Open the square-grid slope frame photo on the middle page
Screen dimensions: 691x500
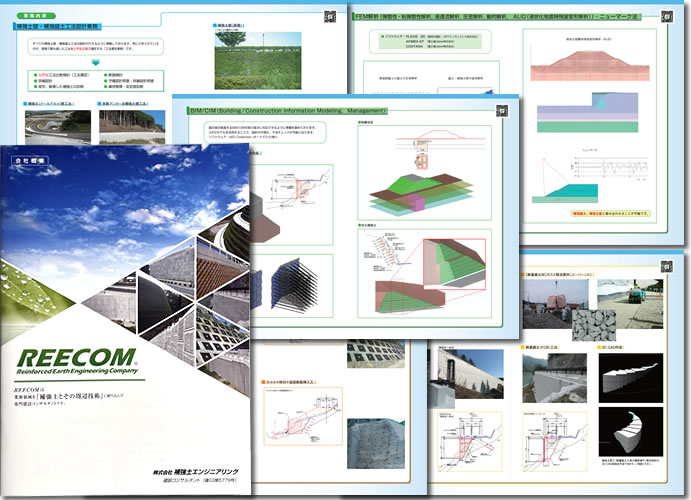pos(375,354)
